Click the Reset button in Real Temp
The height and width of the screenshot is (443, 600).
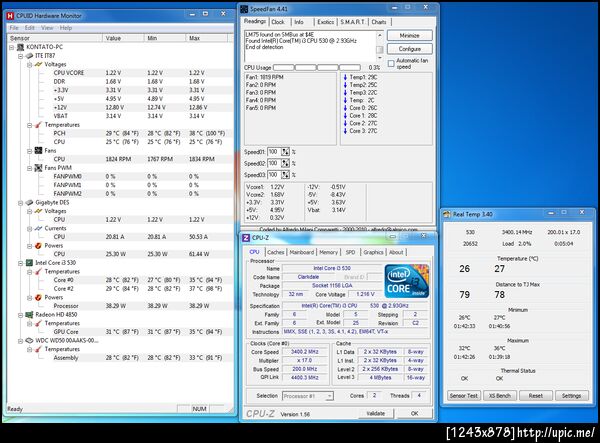536,396
